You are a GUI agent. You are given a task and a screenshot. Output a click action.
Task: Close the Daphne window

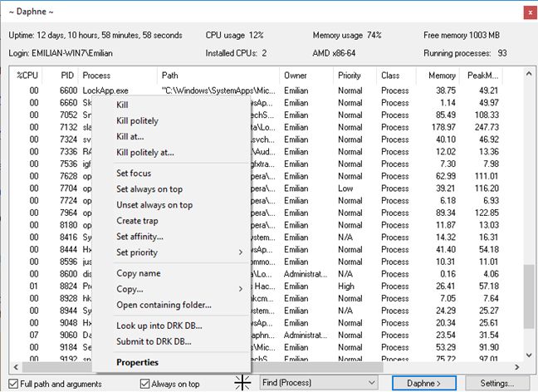pos(530,12)
